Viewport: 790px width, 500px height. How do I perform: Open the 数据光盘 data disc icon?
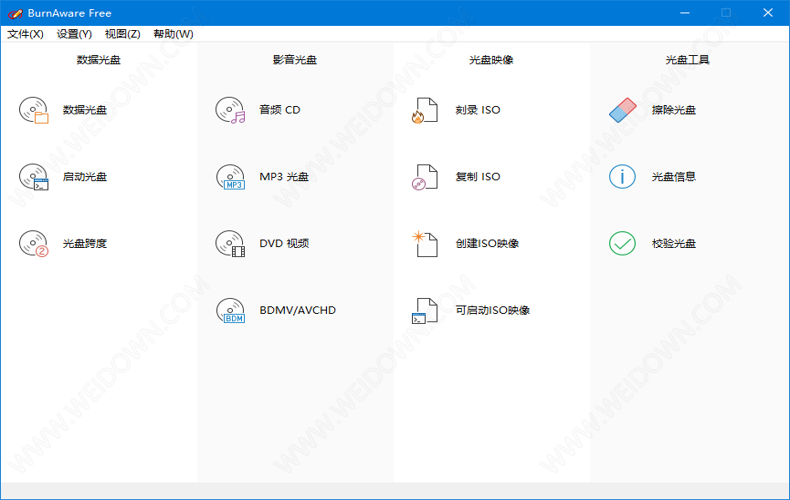tap(34, 110)
